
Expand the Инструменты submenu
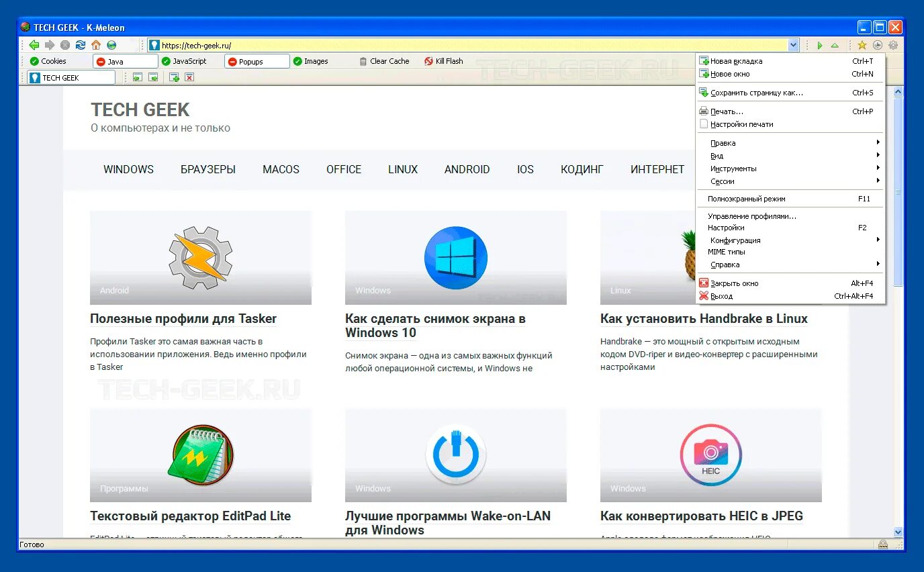[790, 169]
